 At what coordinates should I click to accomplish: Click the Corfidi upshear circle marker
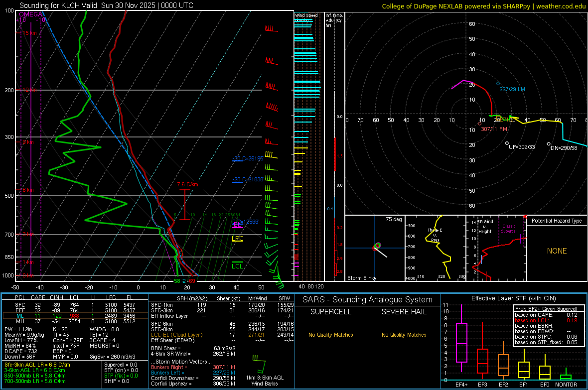[x=507, y=143]
